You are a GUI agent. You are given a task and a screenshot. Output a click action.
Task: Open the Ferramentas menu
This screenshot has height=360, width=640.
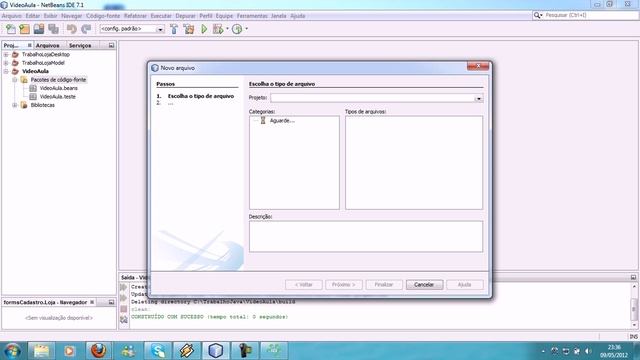tap(252, 16)
